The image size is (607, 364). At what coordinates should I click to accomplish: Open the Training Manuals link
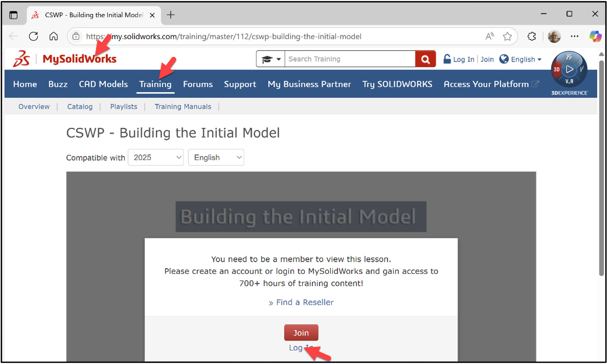pos(183,107)
